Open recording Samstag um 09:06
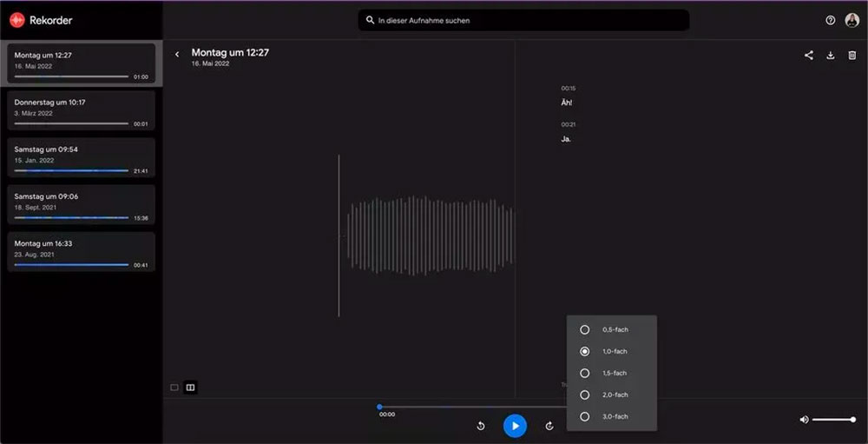The image size is (868, 444). tap(82, 204)
